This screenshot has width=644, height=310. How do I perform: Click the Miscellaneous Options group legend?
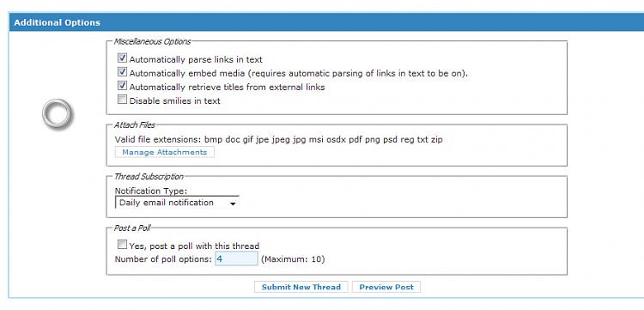coord(152,41)
